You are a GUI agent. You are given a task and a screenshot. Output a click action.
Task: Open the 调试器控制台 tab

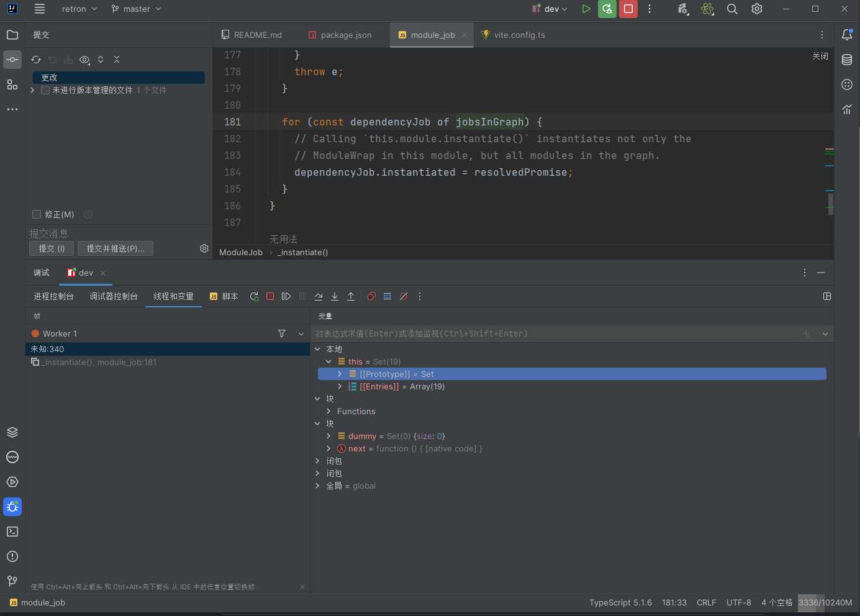(114, 296)
